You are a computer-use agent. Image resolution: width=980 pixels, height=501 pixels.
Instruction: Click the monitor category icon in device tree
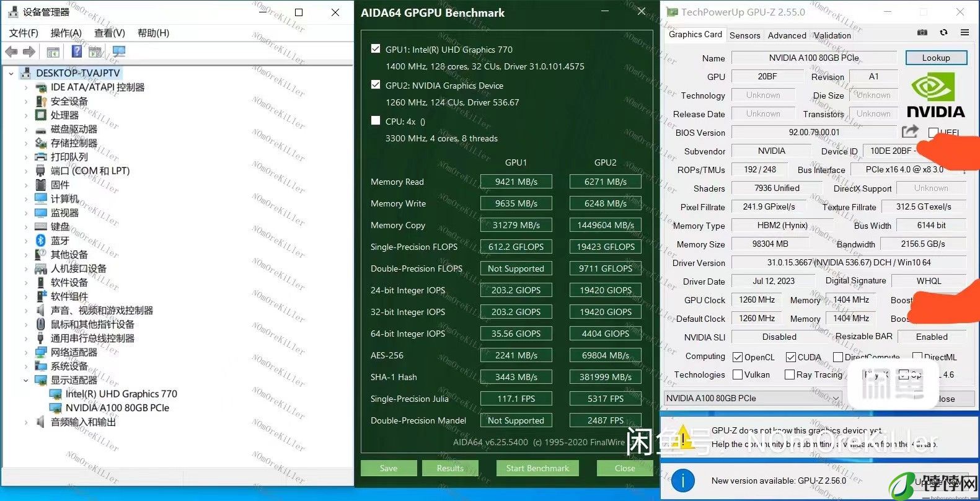[x=41, y=213]
